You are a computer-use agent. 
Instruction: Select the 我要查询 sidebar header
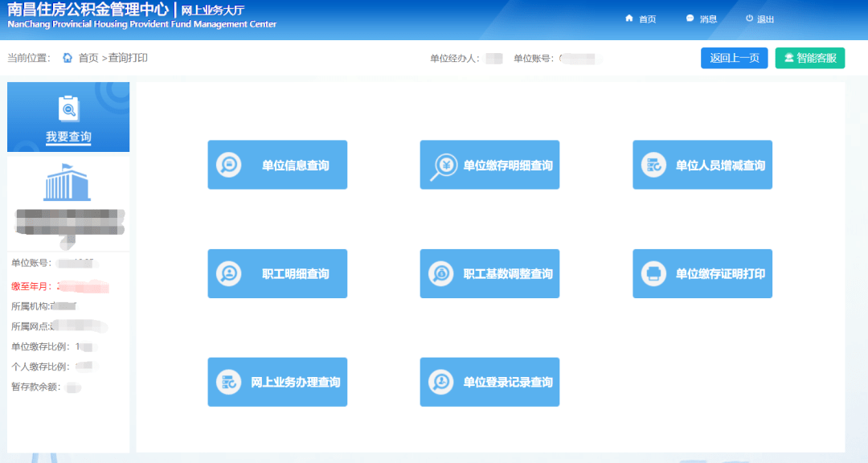point(68,137)
